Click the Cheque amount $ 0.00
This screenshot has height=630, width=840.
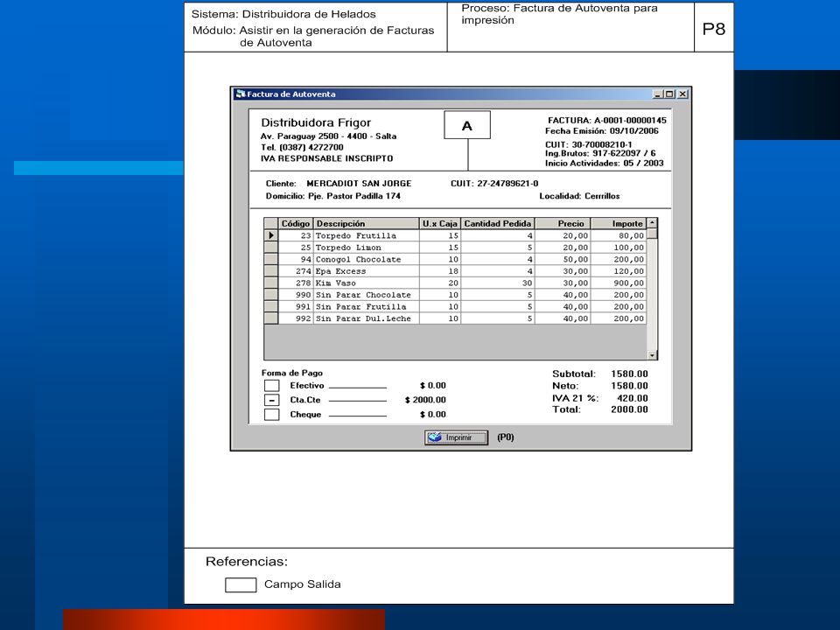coord(433,415)
